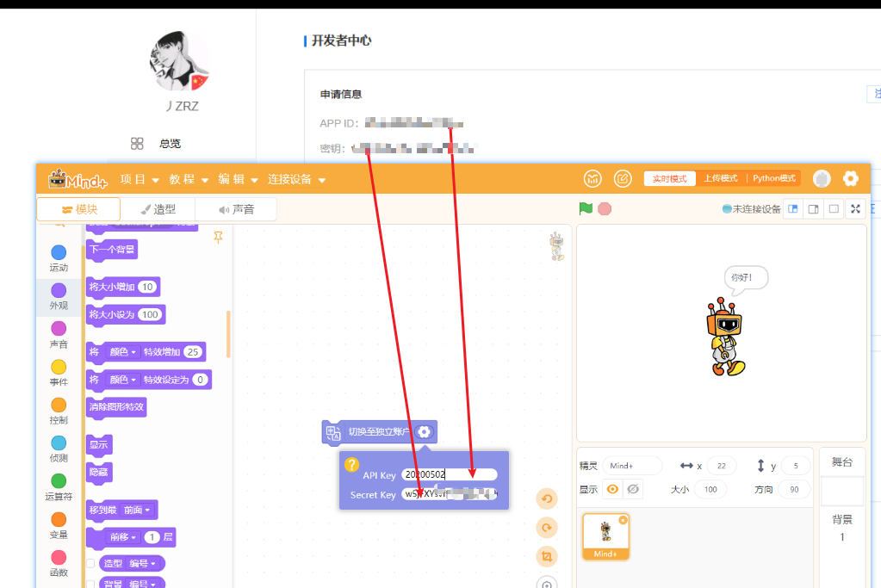Open the 教程 dropdown menu
The image size is (881, 588).
pos(189,179)
